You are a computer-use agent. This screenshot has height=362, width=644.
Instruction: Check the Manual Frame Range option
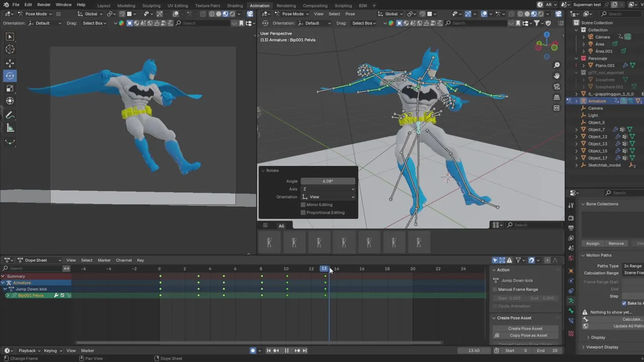[x=495, y=289]
